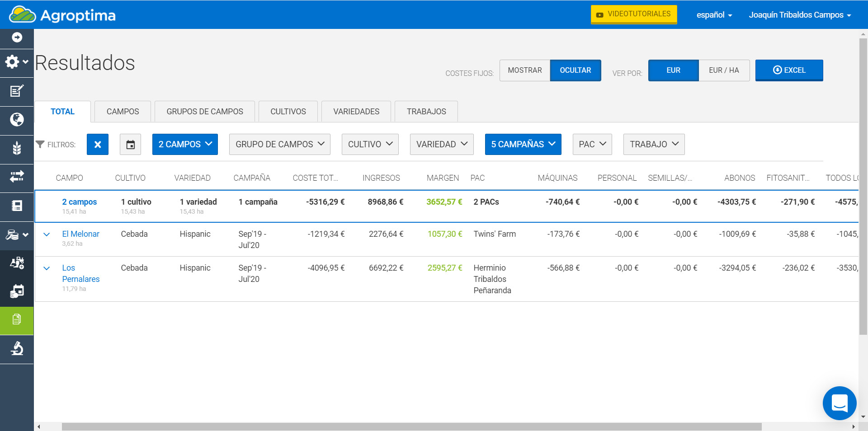Click the horizontal scrollbar at bottom

click(411, 426)
